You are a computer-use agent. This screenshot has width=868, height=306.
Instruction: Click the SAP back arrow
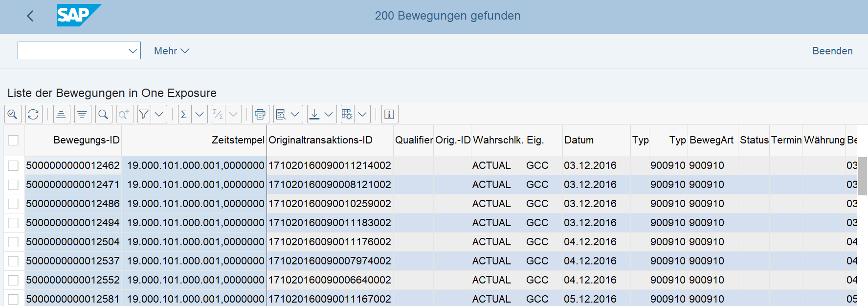[30, 16]
